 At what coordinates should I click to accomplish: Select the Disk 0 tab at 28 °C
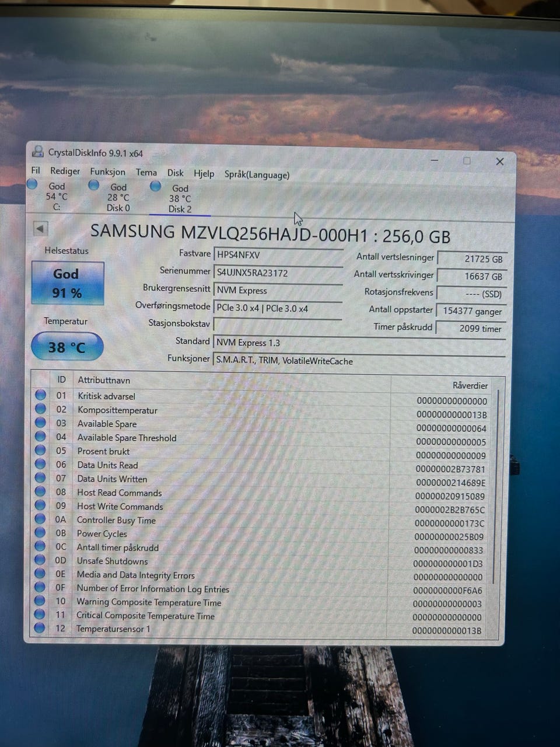(118, 197)
